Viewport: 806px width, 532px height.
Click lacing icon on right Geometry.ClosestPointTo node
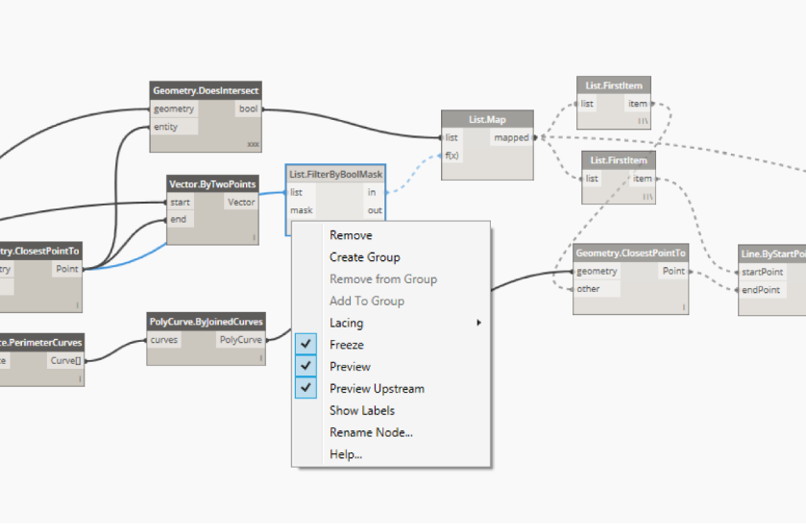coord(683,307)
